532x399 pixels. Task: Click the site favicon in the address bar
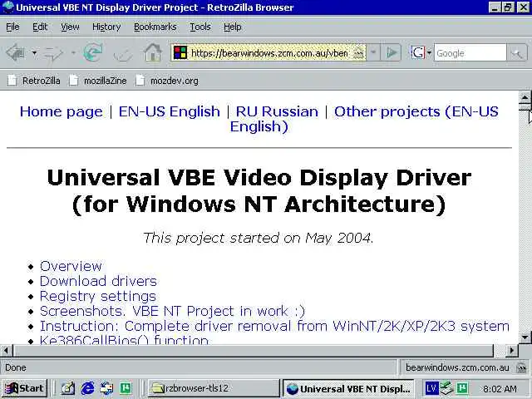point(180,52)
